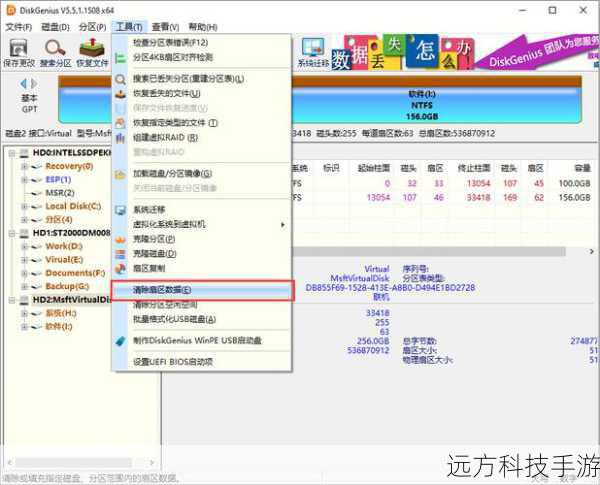This screenshot has height=485, width=600.
Task: Open 虚拟化系统到虚拟机 submenu arrow
Action: (x=283, y=225)
